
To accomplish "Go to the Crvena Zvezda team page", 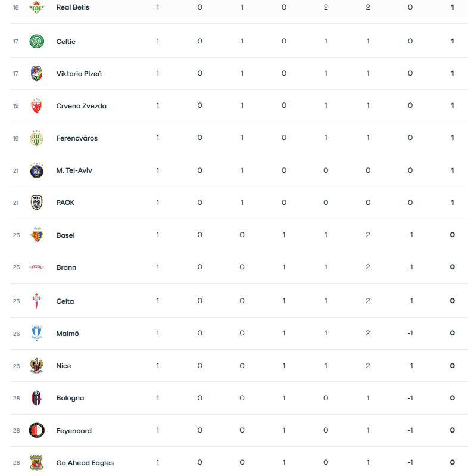I will [81, 106].
